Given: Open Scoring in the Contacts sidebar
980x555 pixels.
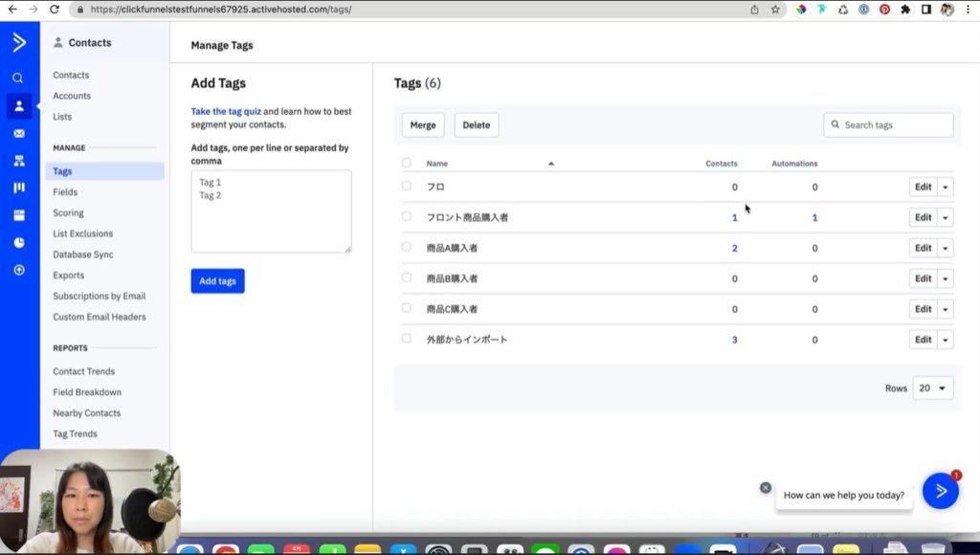Looking at the screenshot, I should (68, 213).
